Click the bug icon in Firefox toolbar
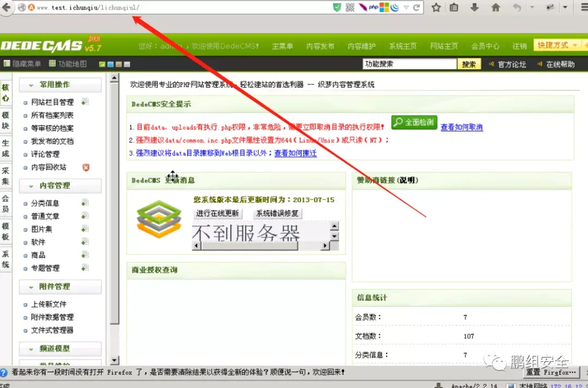 pyautogui.click(x=551, y=7)
